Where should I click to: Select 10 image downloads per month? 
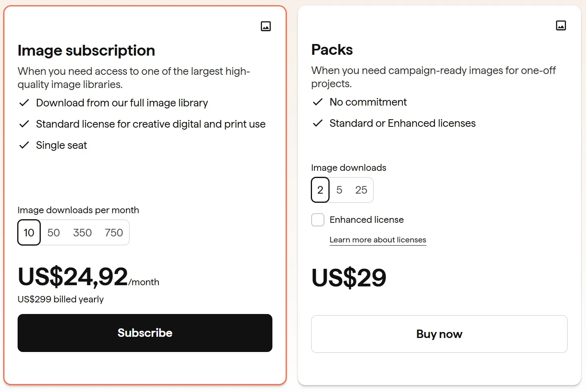(29, 232)
